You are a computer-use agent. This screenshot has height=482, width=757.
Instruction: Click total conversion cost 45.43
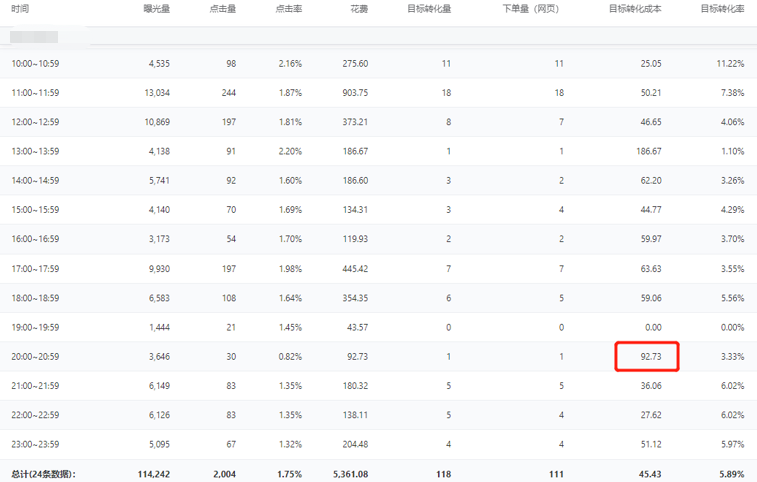[650, 474]
